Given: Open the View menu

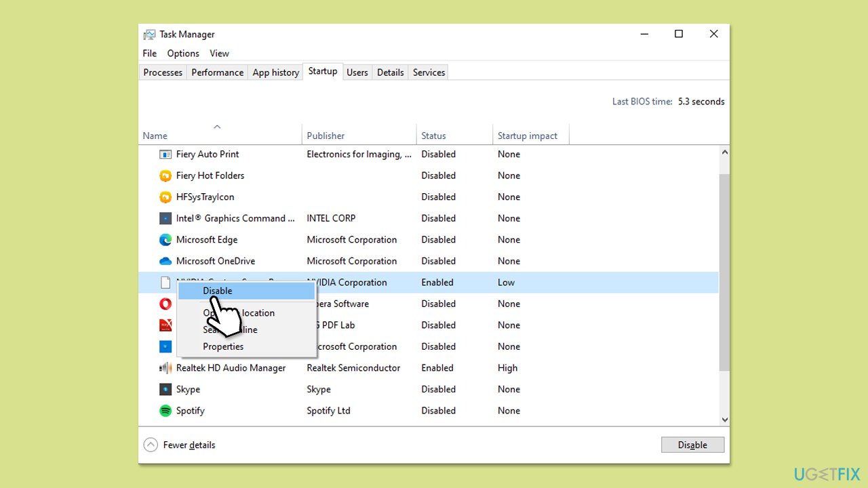Looking at the screenshot, I should [x=219, y=54].
